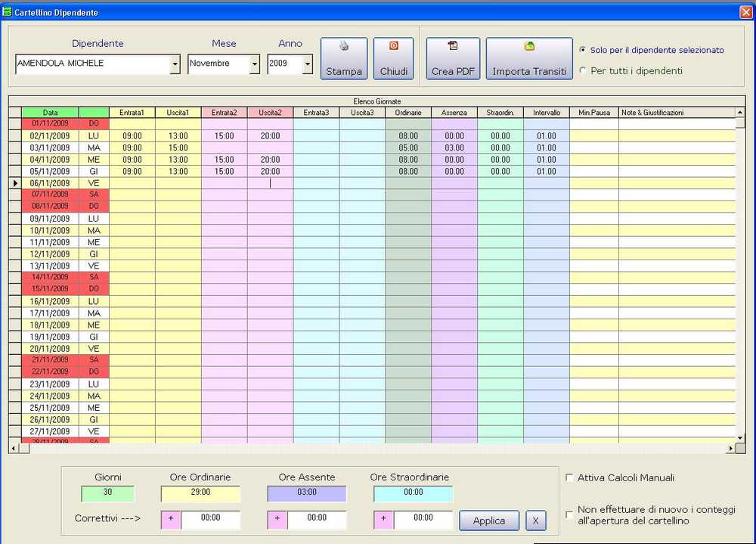This screenshot has height=544, width=756.
Task: Expand the Mese month dropdown
Action: click(254, 64)
